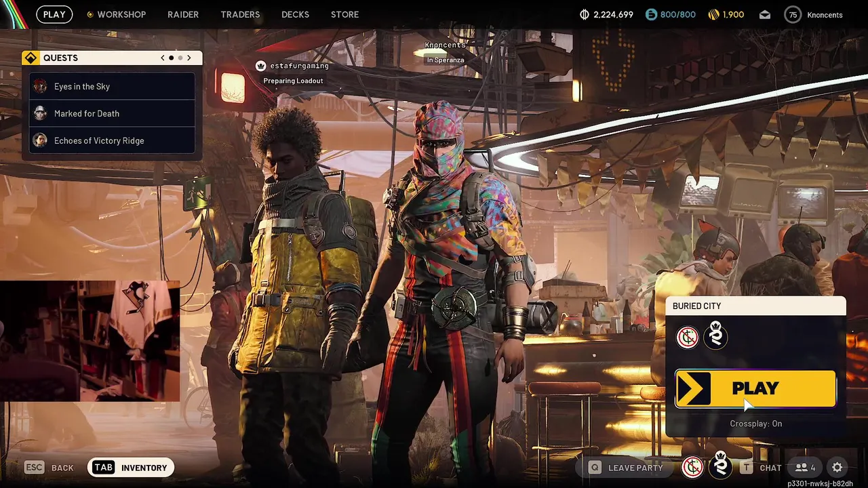Click the Marked for Death quest portrait

41,113
